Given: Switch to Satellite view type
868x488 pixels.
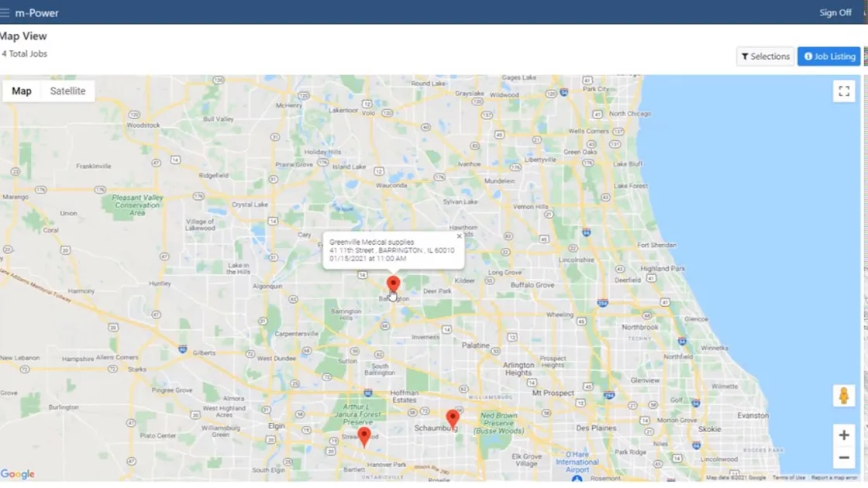Looking at the screenshot, I should click(x=67, y=91).
